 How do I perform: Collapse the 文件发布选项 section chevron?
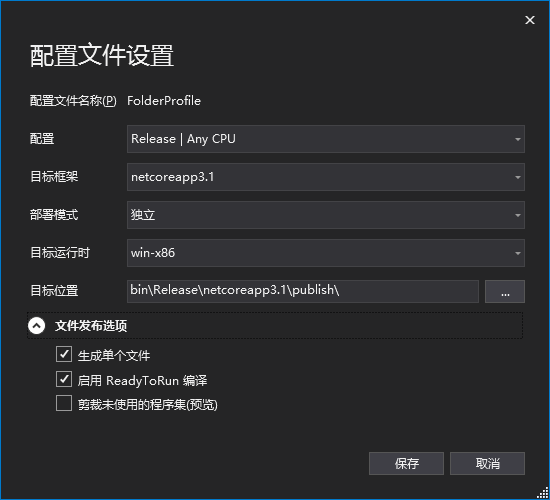[x=36, y=326]
